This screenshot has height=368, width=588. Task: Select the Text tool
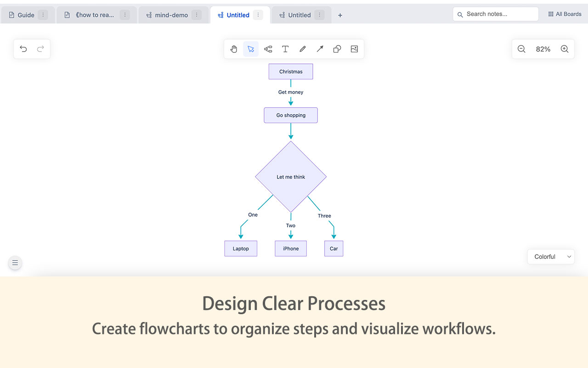[285, 49]
